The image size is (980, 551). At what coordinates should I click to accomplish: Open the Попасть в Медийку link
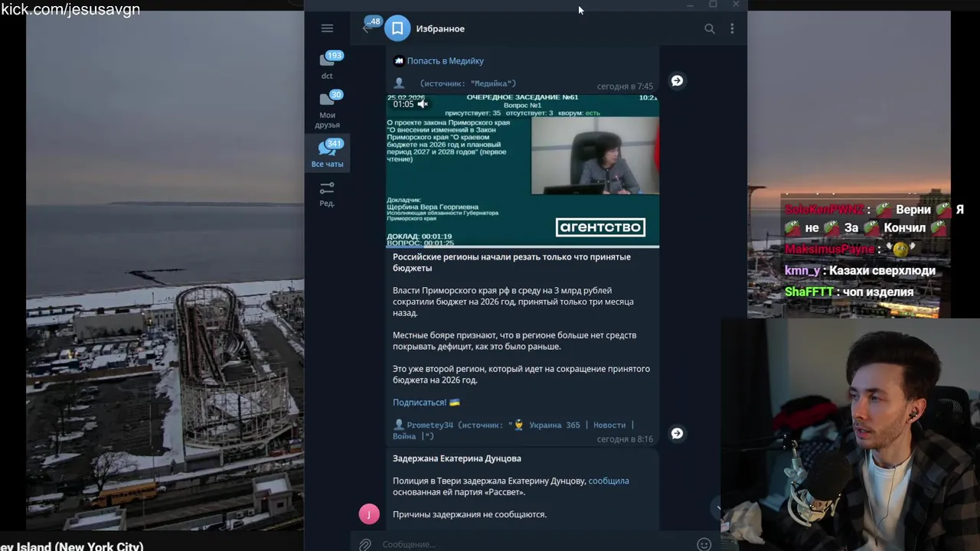445,60
